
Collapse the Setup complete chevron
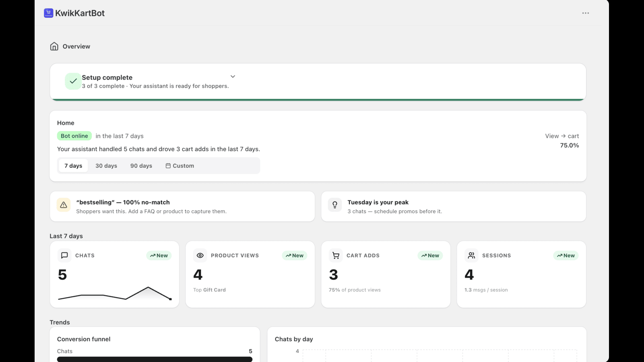[233, 76]
